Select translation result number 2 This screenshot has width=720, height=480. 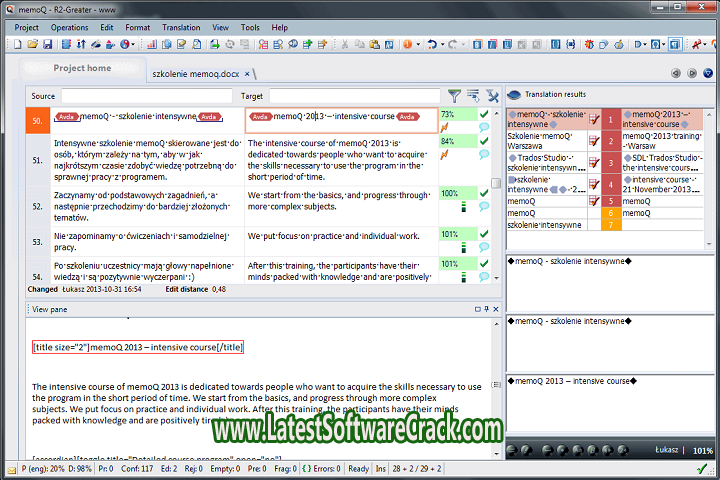tap(609, 140)
